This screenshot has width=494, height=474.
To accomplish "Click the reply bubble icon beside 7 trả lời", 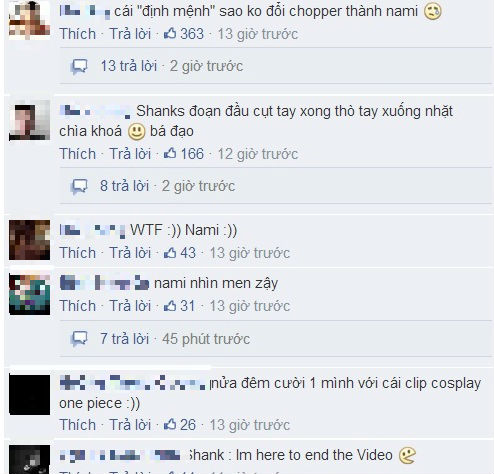I will [79, 339].
